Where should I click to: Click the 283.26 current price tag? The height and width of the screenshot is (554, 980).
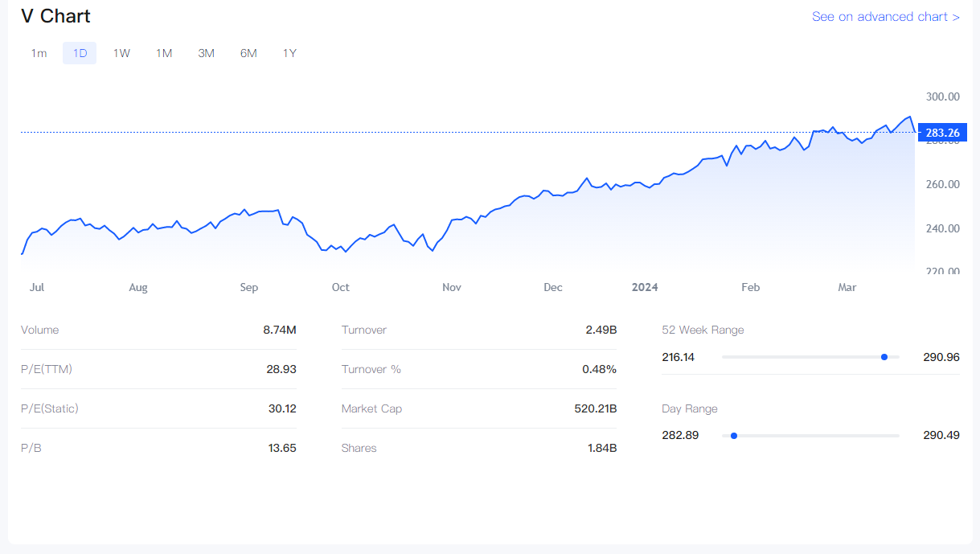pos(942,133)
